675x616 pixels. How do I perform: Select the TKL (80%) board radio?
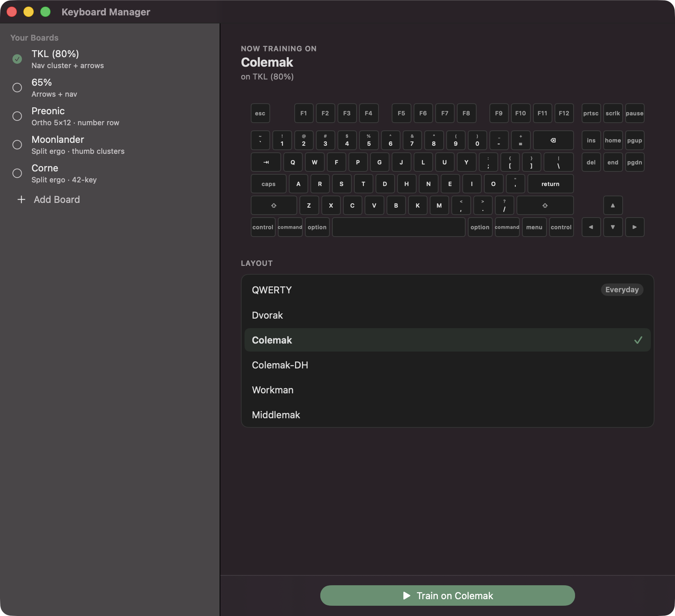(x=17, y=59)
